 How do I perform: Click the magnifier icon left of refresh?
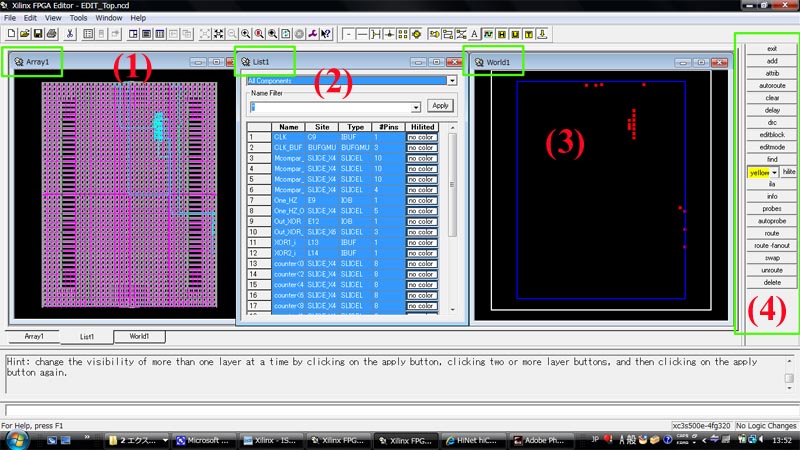point(272,34)
